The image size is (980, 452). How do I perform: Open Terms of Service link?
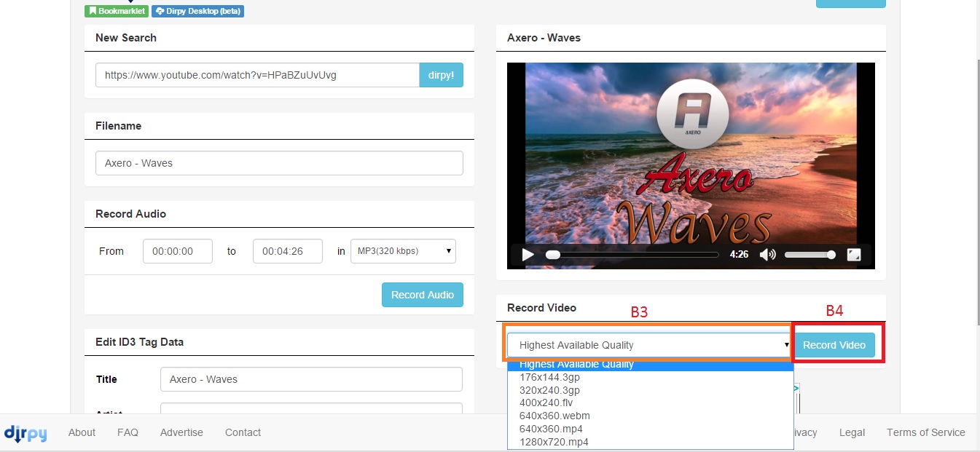tap(925, 432)
